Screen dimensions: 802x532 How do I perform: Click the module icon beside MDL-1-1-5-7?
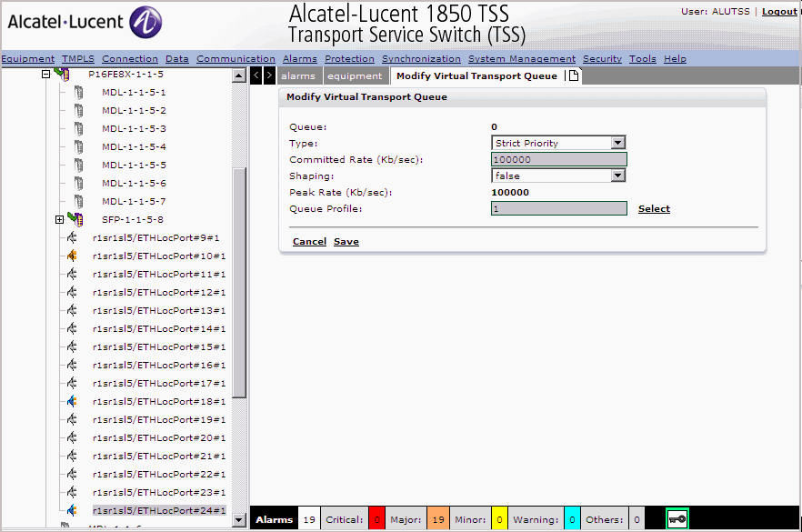coord(78,202)
